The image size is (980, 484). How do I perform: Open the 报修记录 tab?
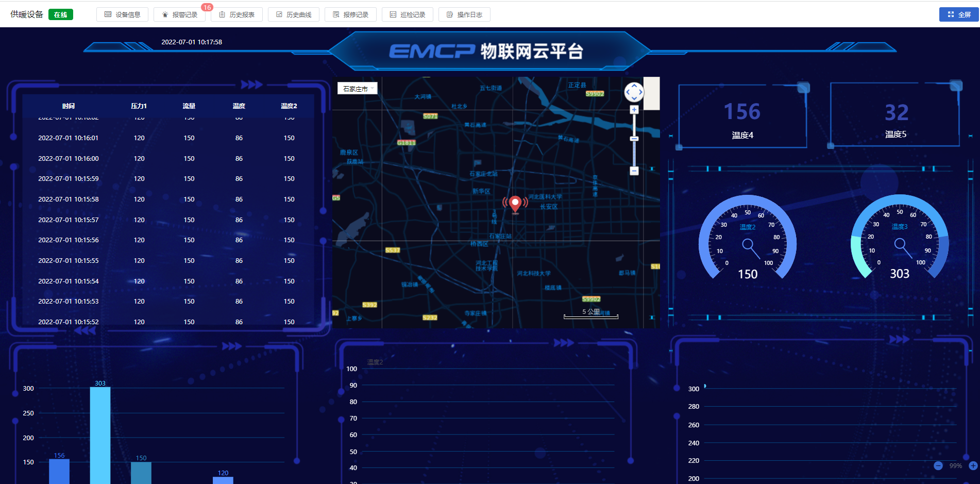coord(350,14)
